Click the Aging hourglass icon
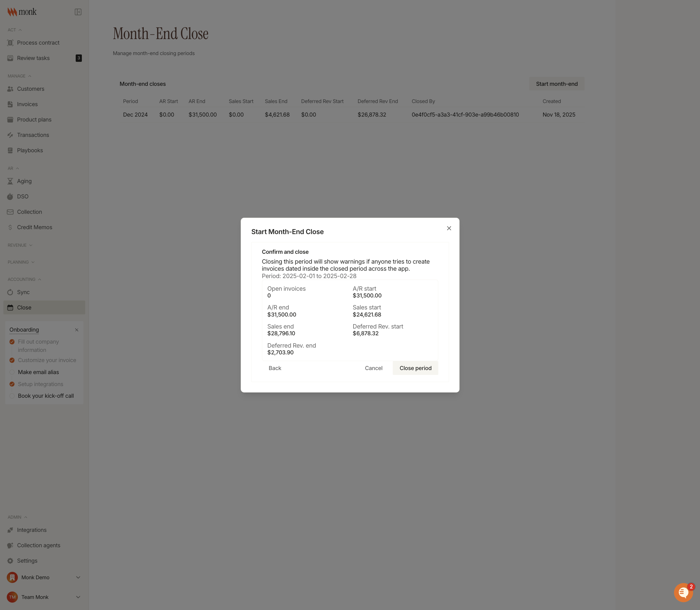 pos(10,181)
